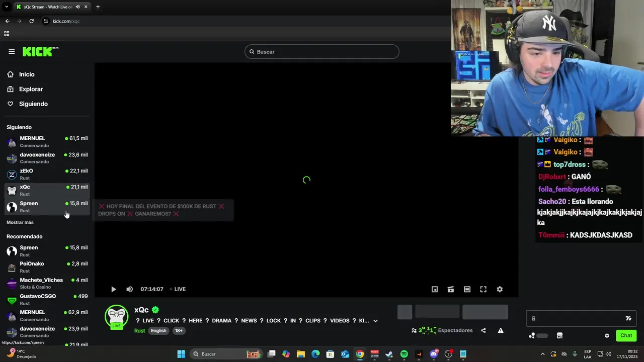Mute the xQc Stream tab audio icon
Image resolution: width=644 pixels, height=362 pixels.
click(77, 7)
